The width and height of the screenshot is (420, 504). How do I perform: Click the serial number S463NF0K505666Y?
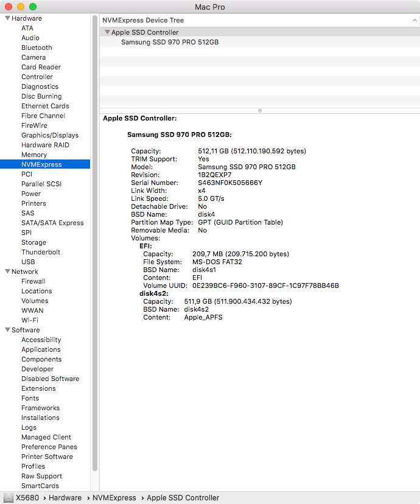230,183
